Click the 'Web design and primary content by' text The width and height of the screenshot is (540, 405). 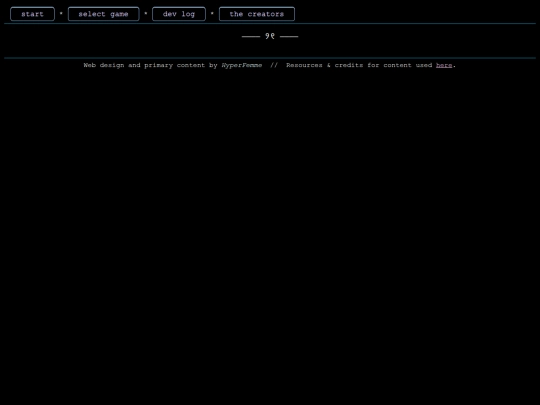click(150, 65)
